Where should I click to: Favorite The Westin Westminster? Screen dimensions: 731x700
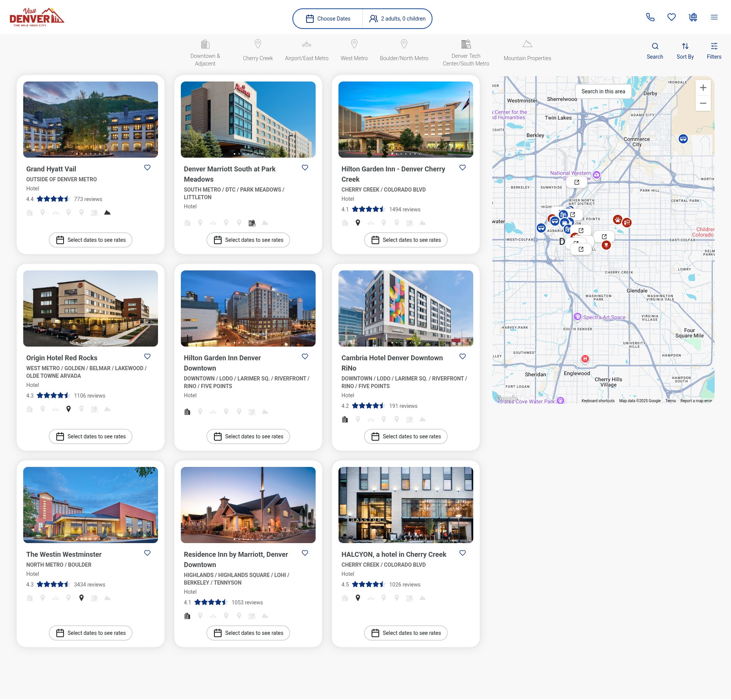tap(147, 553)
